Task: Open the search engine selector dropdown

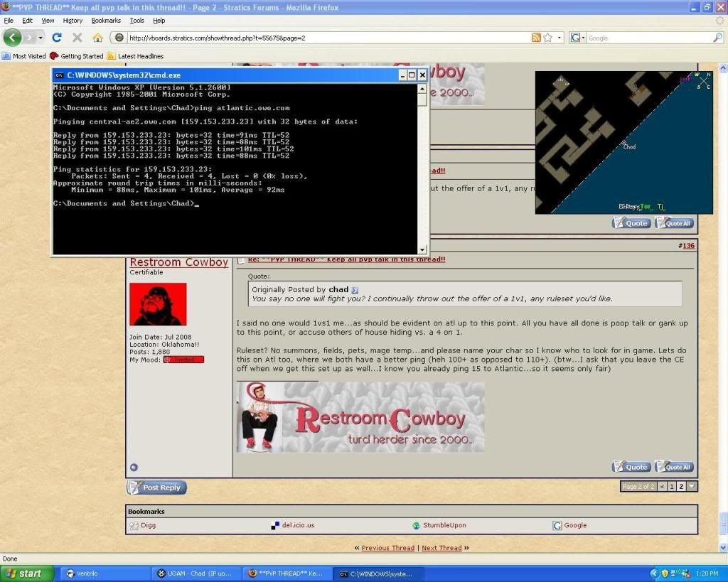Action: tap(577, 38)
